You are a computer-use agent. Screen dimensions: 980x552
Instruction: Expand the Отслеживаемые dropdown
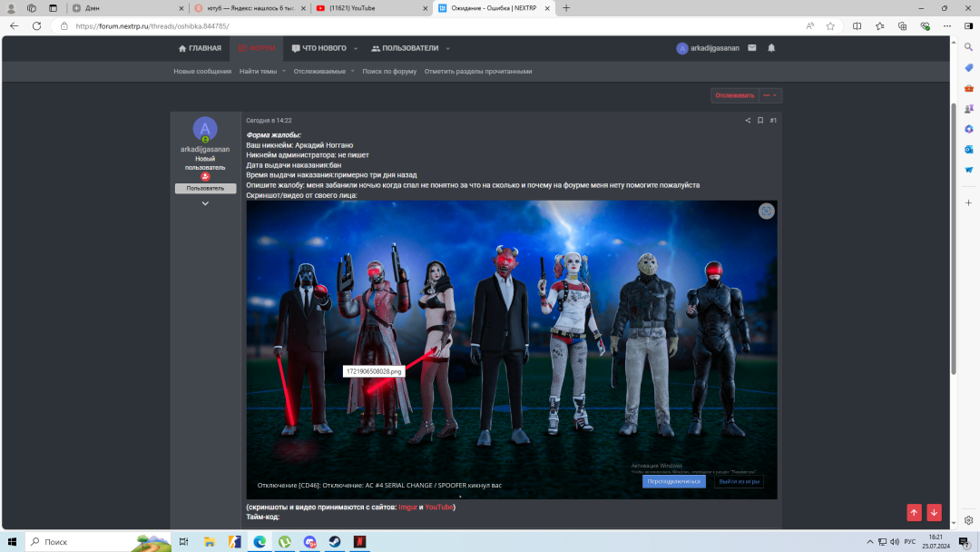[x=352, y=71]
